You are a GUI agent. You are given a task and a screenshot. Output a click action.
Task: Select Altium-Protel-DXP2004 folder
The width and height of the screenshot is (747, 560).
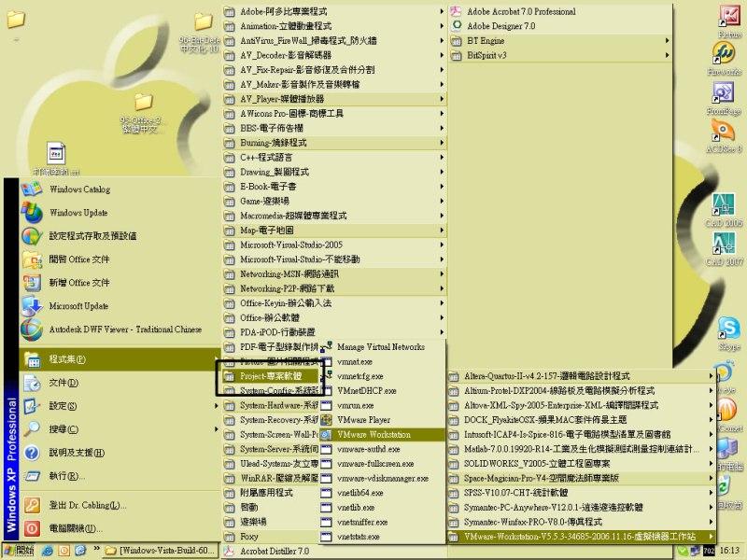click(581, 391)
